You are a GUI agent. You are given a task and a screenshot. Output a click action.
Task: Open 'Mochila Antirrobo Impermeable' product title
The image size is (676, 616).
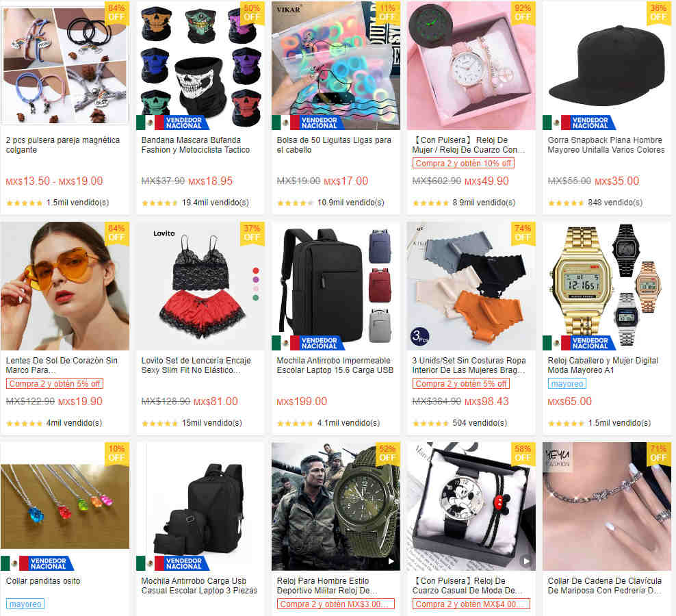coord(335,365)
